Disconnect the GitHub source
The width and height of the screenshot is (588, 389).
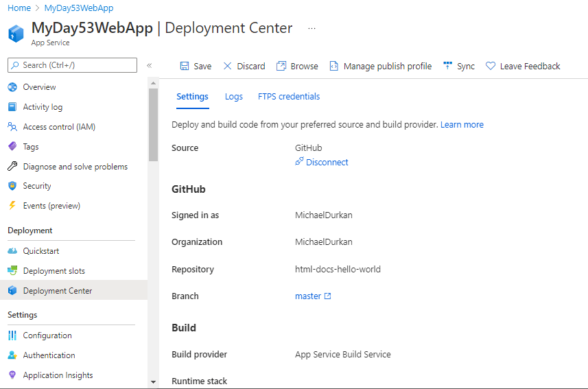tap(327, 163)
